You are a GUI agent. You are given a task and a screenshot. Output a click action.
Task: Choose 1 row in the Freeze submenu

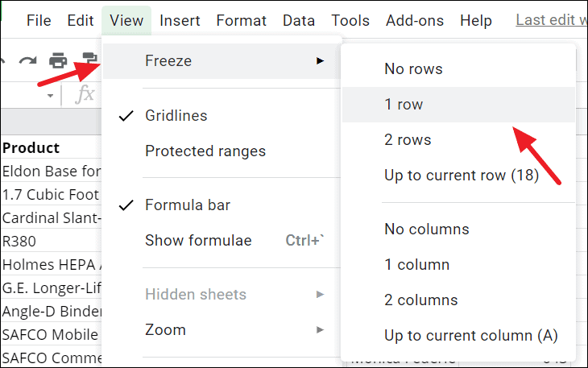click(404, 105)
